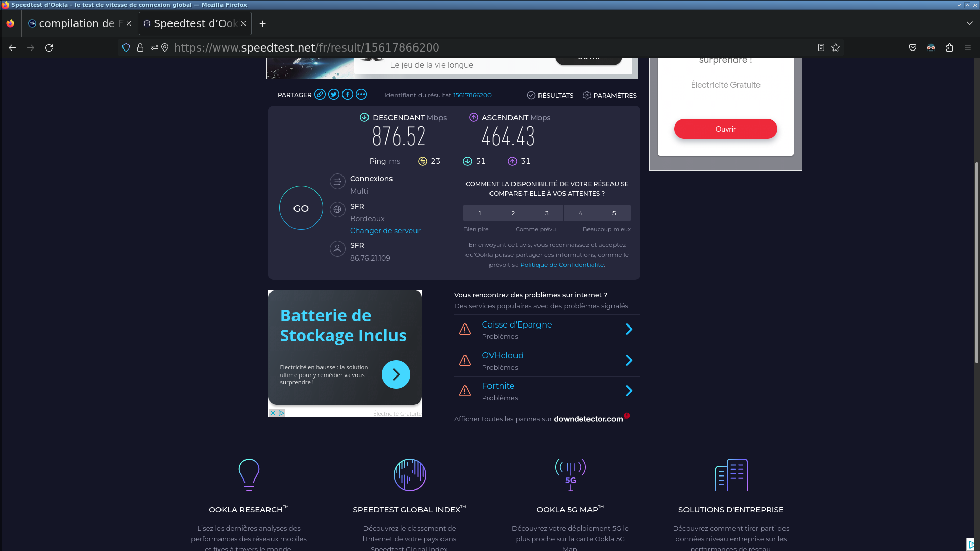Bookmark this page with star icon
The image size is (980, 551).
(836, 47)
